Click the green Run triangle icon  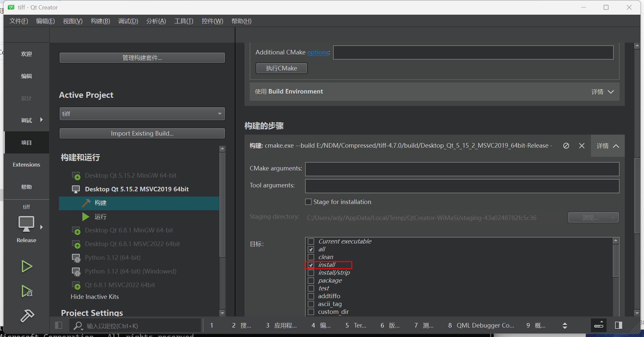(26, 266)
